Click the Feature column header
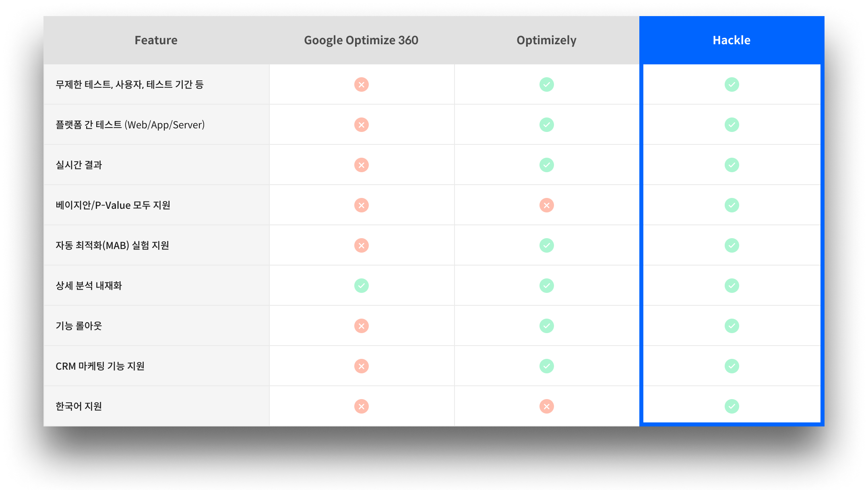The image size is (868, 490). (x=156, y=40)
